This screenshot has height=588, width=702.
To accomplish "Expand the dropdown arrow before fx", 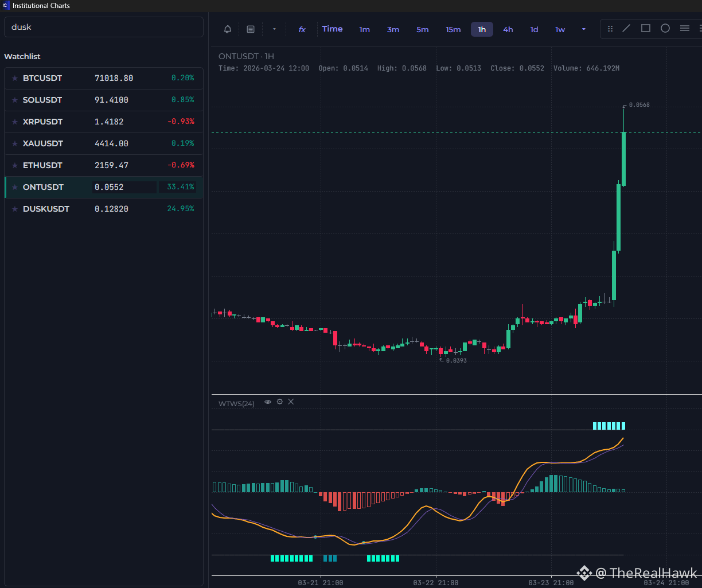I will click(274, 29).
